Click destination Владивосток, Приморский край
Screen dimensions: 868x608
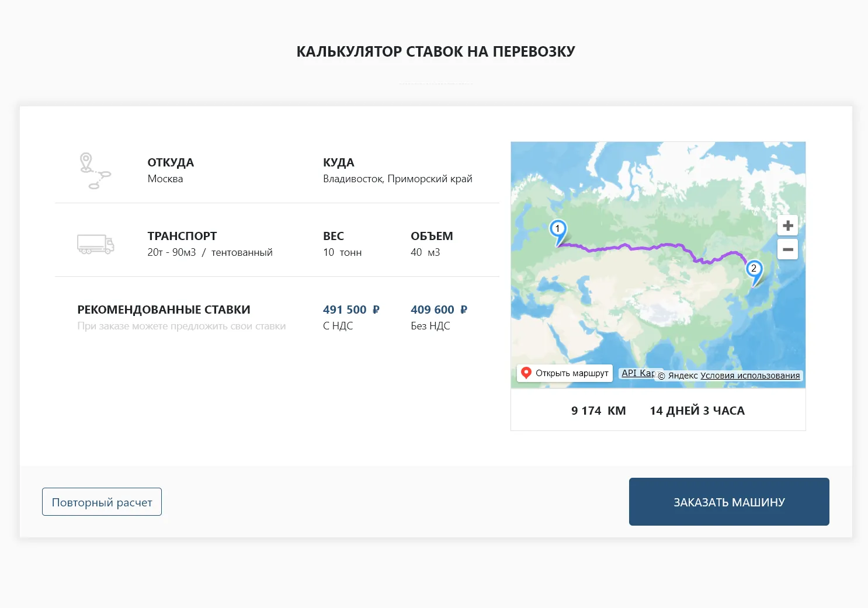click(397, 179)
